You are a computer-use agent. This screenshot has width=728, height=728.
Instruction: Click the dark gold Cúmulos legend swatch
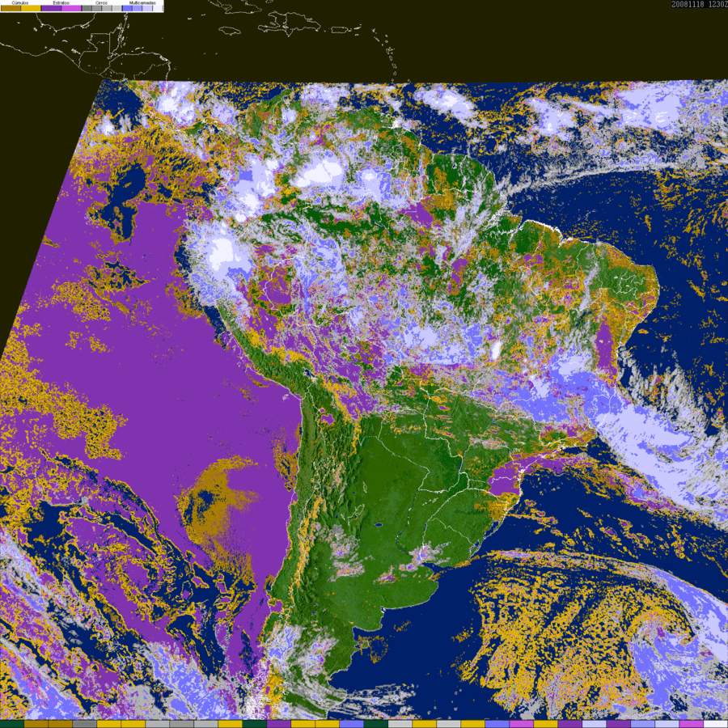coord(11,8)
